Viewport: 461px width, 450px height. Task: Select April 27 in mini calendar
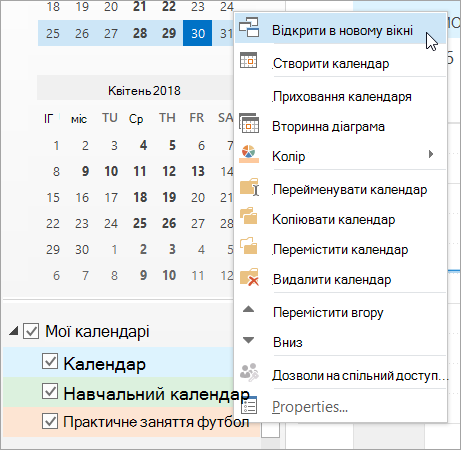point(198,223)
